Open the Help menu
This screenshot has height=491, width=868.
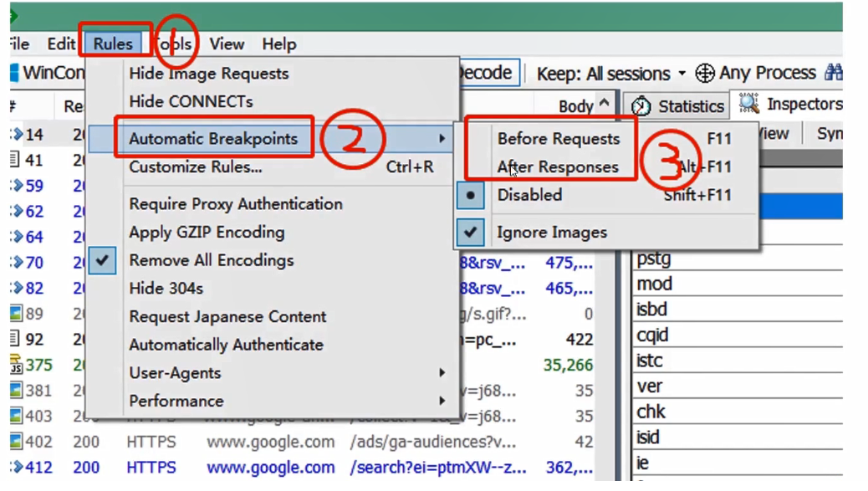pyautogui.click(x=279, y=43)
